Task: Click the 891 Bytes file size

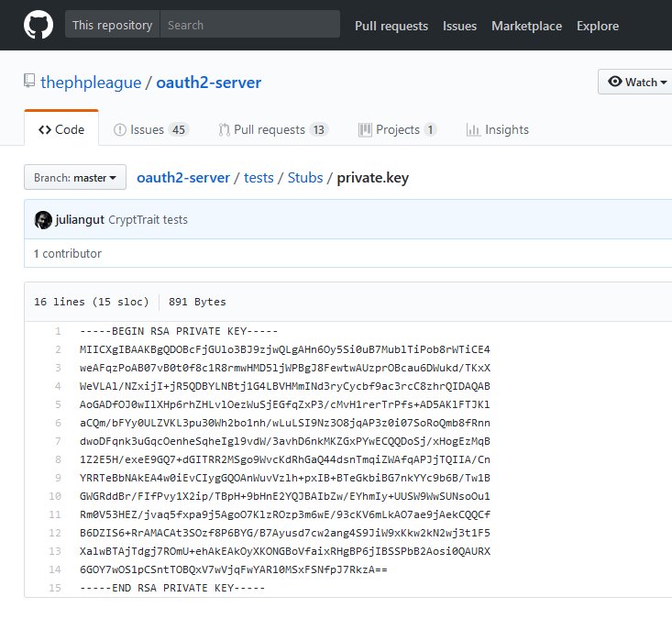Action: point(197,302)
